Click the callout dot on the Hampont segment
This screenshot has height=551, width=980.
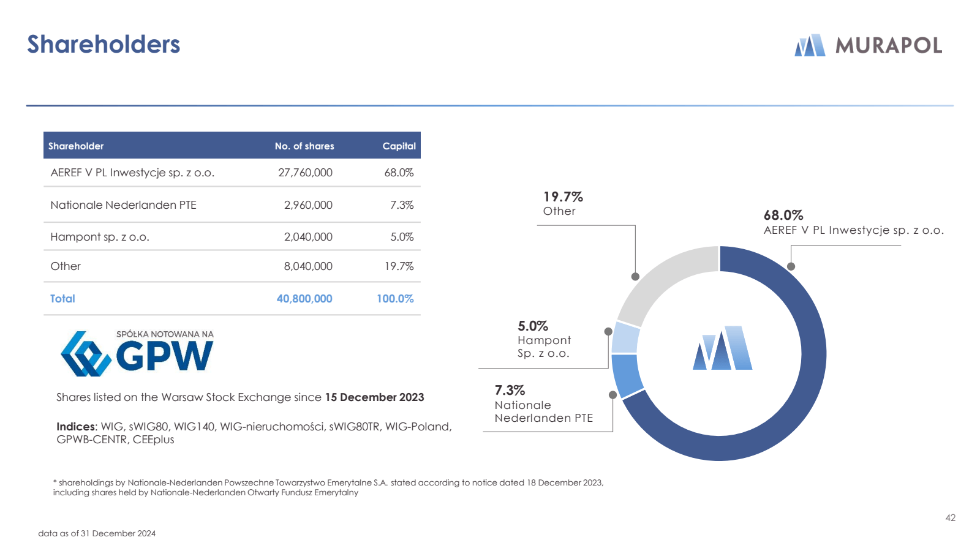608,331
